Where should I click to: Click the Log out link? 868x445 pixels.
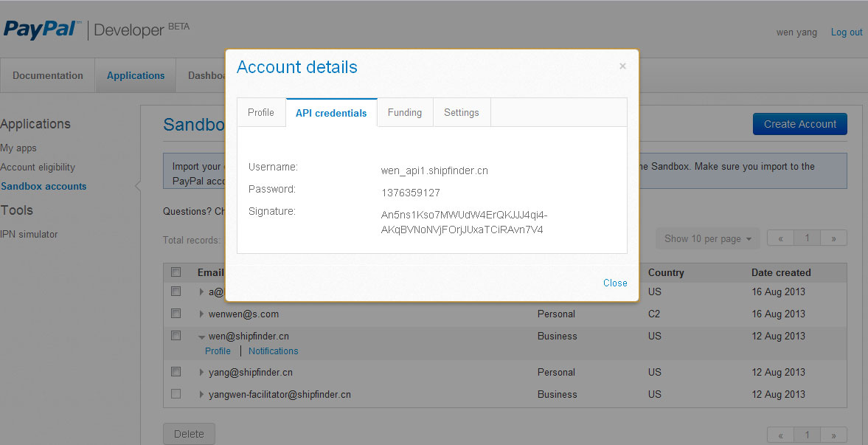pyautogui.click(x=847, y=32)
